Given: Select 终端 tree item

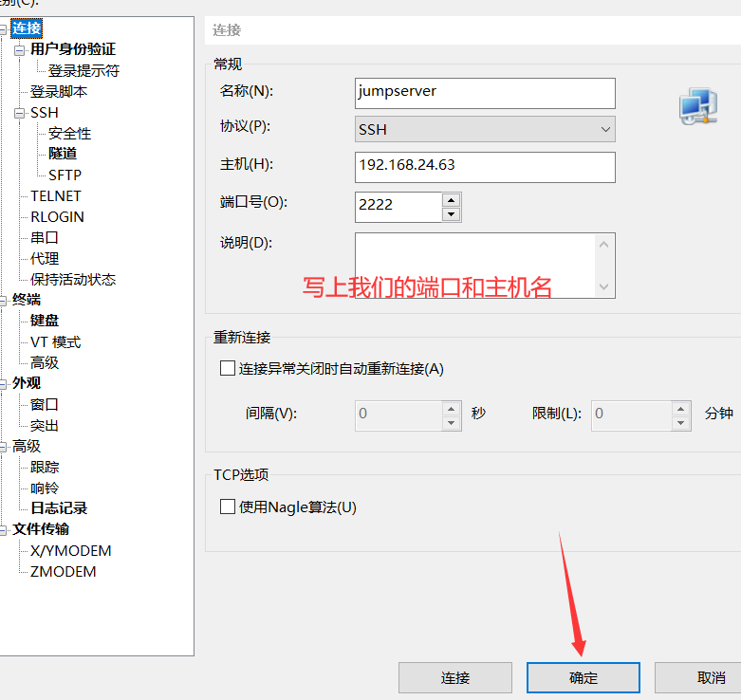Looking at the screenshot, I should tap(27, 300).
